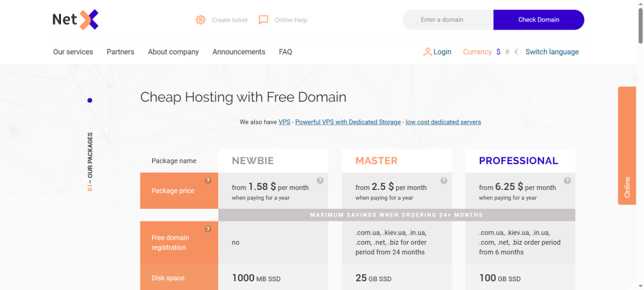The height and width of the screenshot is (290, 644).
Task: Open help icon in Master price cell
Action: (x=443, y=181)
